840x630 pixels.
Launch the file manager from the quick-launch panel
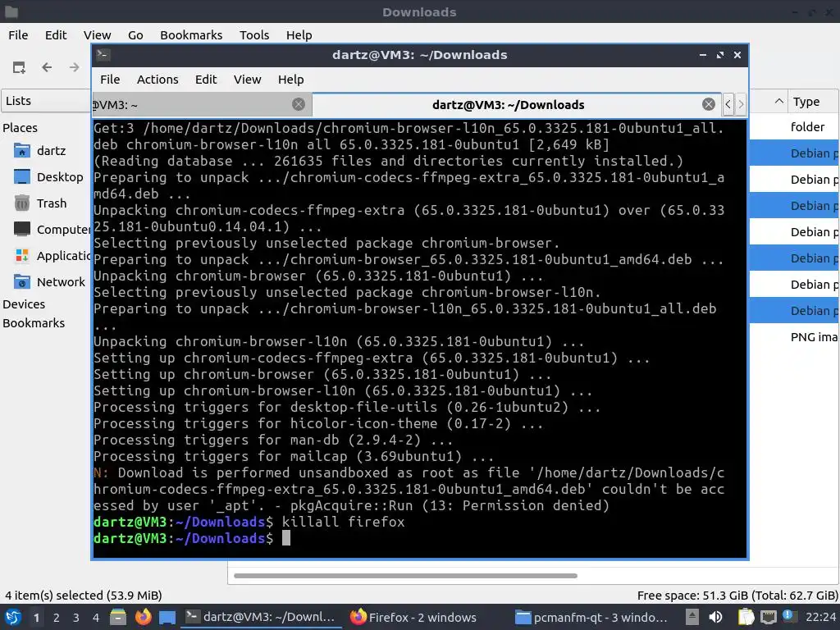tap(118, 617)
